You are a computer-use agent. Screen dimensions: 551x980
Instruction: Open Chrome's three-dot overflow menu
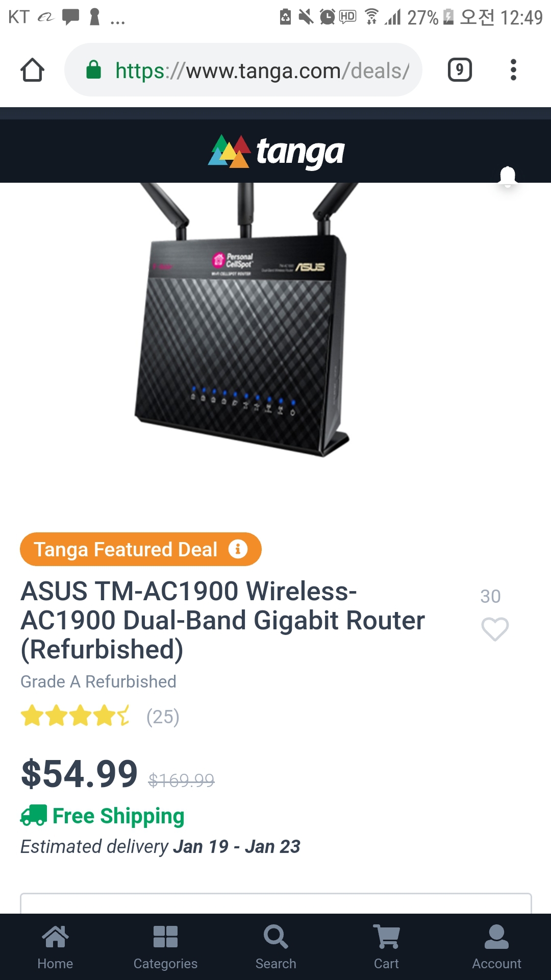[x=513, y=70]
